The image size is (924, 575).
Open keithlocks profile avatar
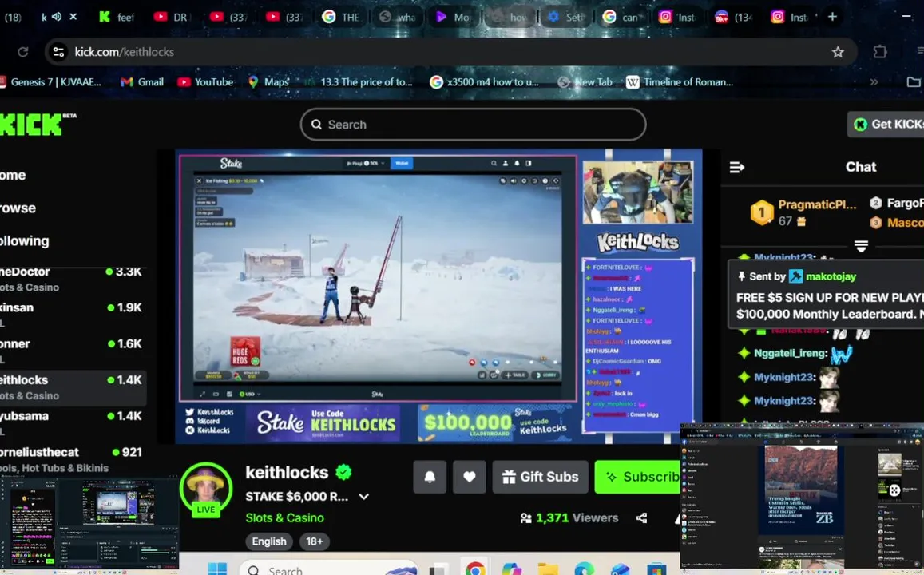click(x=206, y=489)
